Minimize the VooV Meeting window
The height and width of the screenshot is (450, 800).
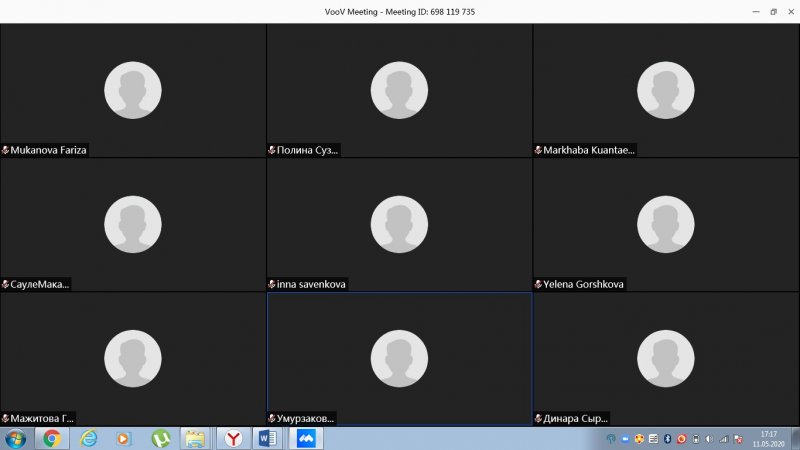pos(756,12)
